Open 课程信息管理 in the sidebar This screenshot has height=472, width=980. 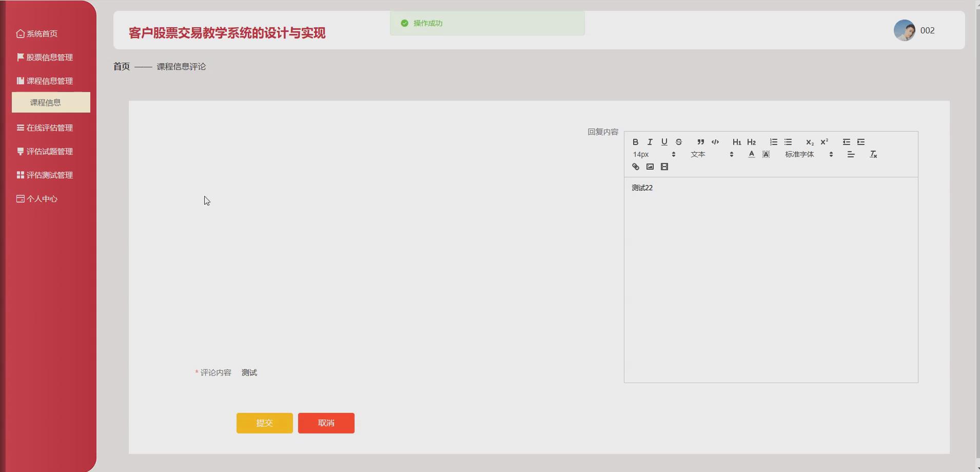pyautogui.click(x=50, y=81)
